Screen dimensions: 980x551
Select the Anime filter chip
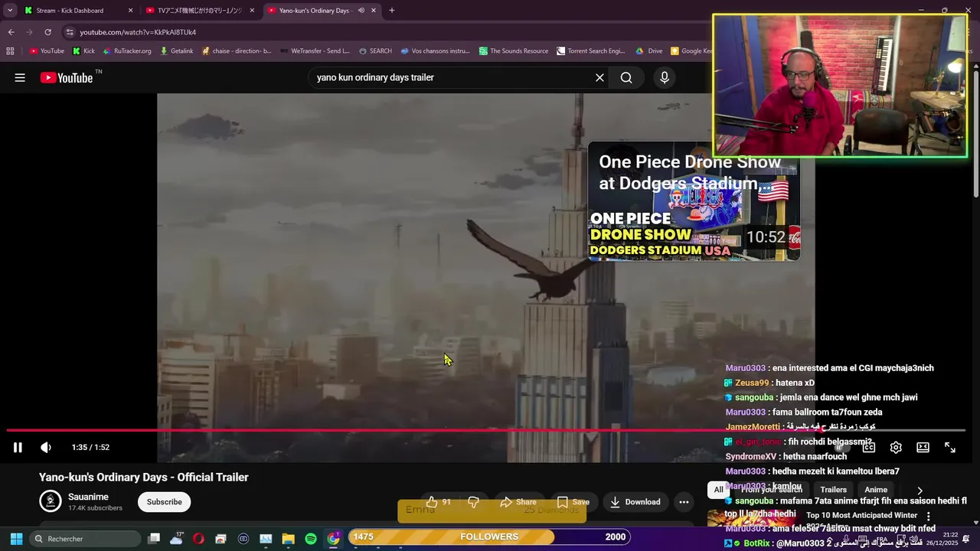tap(876, 490)
